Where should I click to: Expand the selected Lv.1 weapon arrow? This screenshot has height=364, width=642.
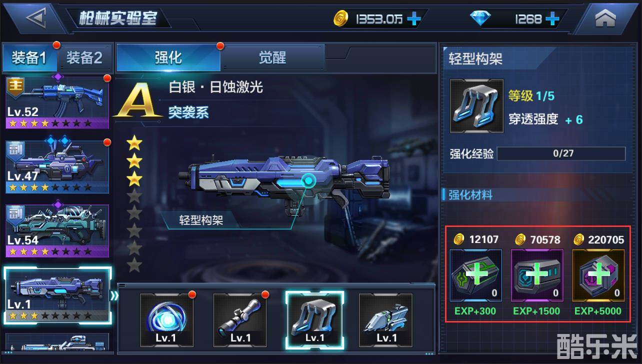[115, 295]
